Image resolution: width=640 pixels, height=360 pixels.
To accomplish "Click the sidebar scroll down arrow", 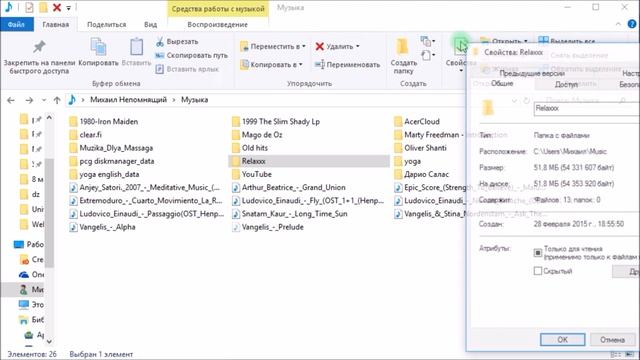I will 49,342.
